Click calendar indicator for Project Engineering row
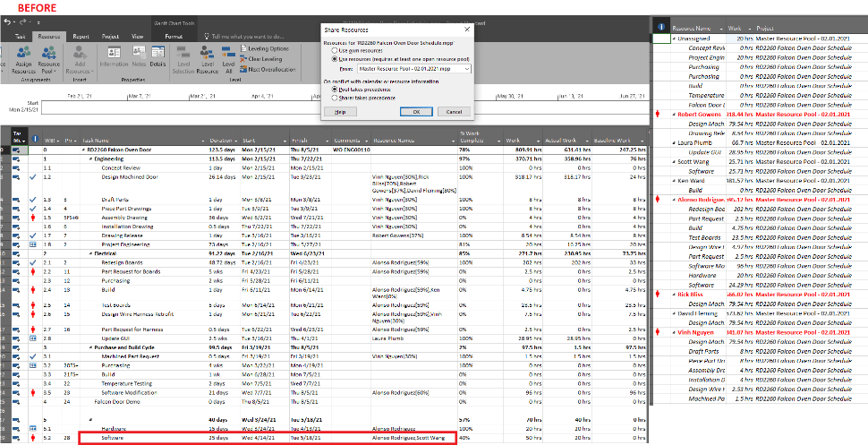This screenshot has width=868, height=445. click(34, 244)
